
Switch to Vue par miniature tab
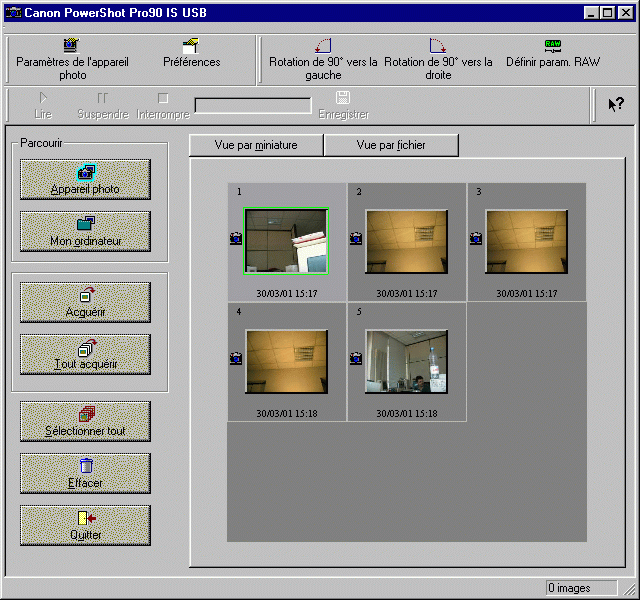[x=256, y=145]
